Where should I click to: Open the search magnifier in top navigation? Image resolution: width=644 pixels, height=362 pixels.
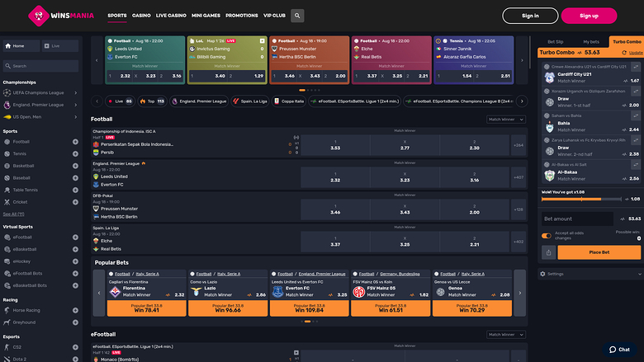click(x=297, y=16)
